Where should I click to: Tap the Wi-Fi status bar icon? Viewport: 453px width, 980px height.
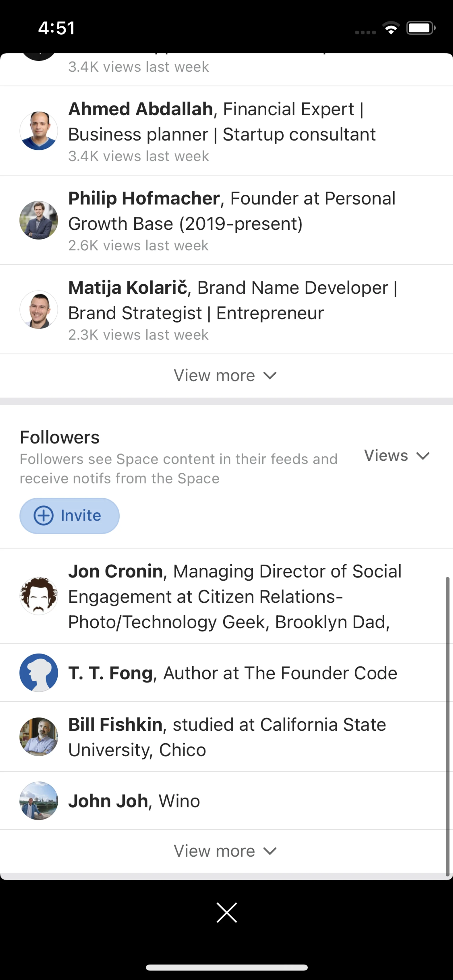point(390,28)
